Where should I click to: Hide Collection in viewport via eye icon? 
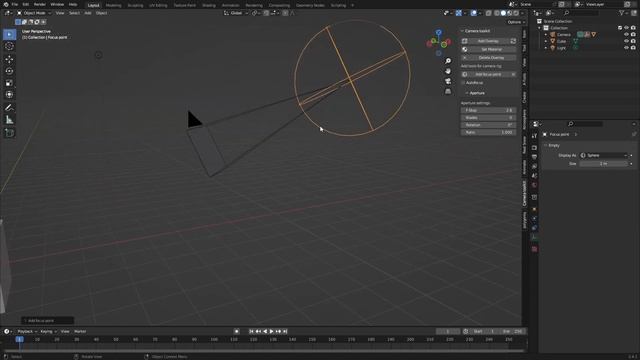(626, 28)
